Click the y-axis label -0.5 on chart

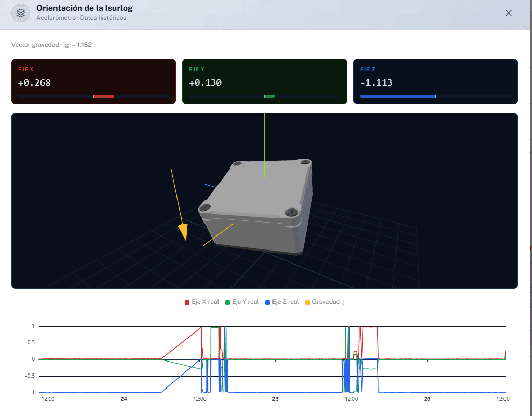30,376
